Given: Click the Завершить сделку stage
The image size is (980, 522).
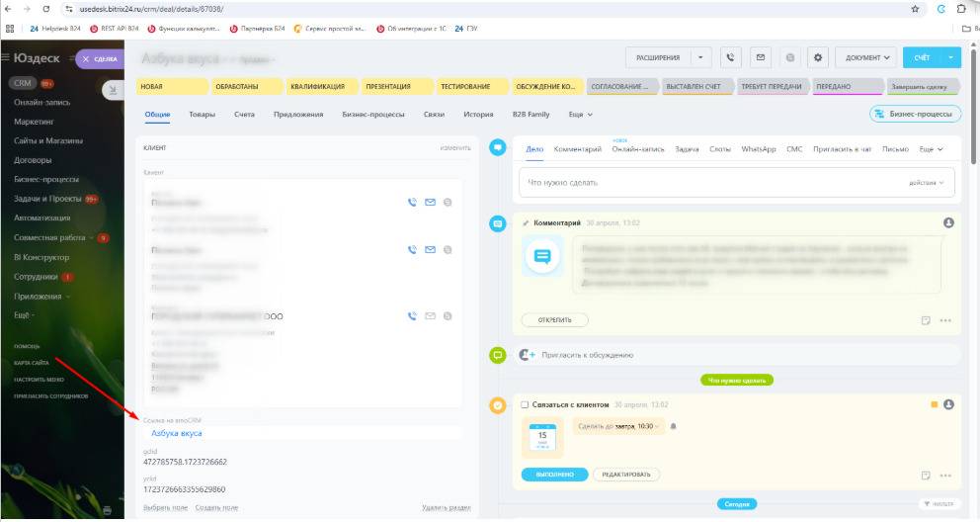Looking at the screenshot, I should [923, 86].
